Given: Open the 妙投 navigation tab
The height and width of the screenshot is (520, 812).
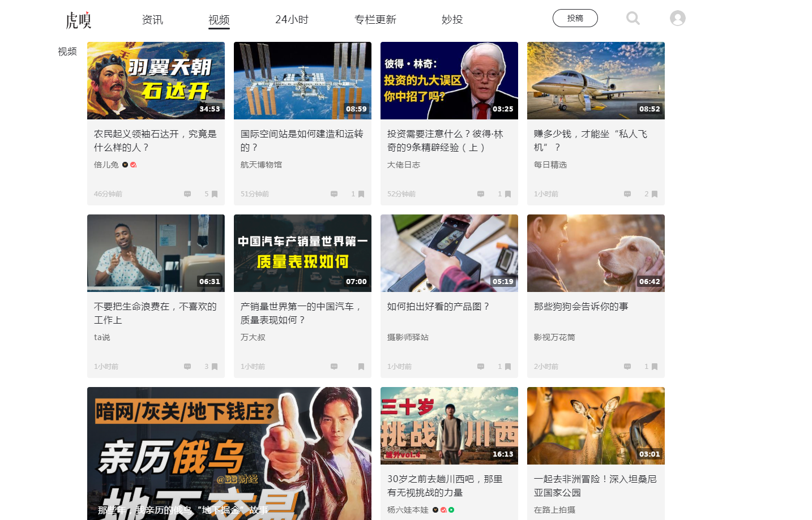Looking at the screenshot, I should pos(452,20).
